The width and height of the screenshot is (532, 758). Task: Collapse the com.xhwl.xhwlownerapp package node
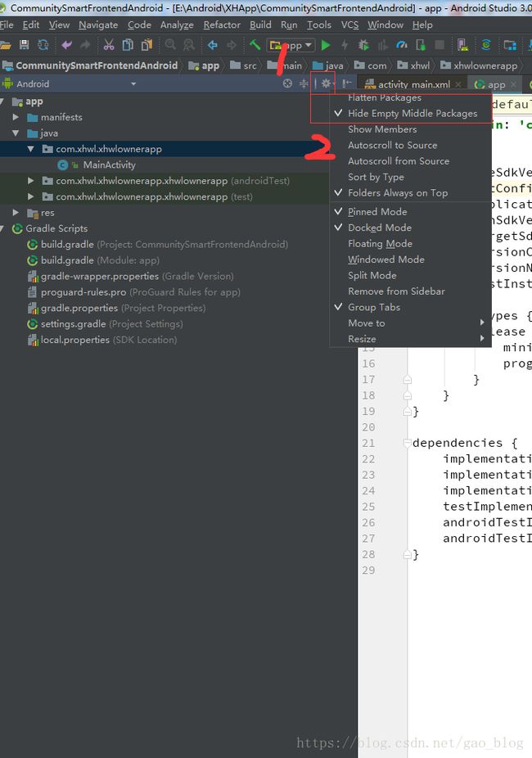(31, 149)
